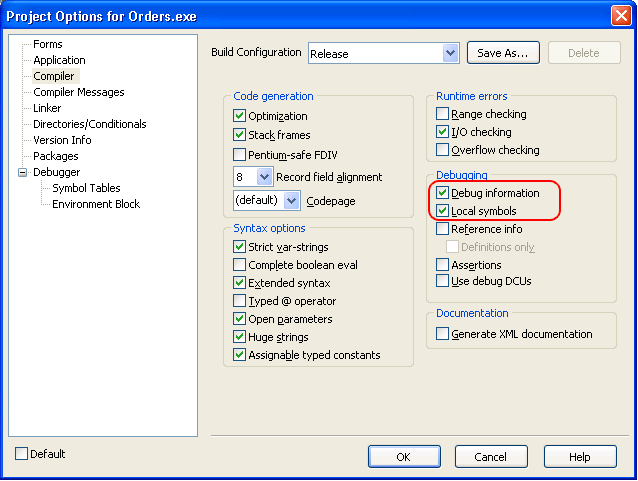Open the Build Configuration dropdown

pos(450,53)
